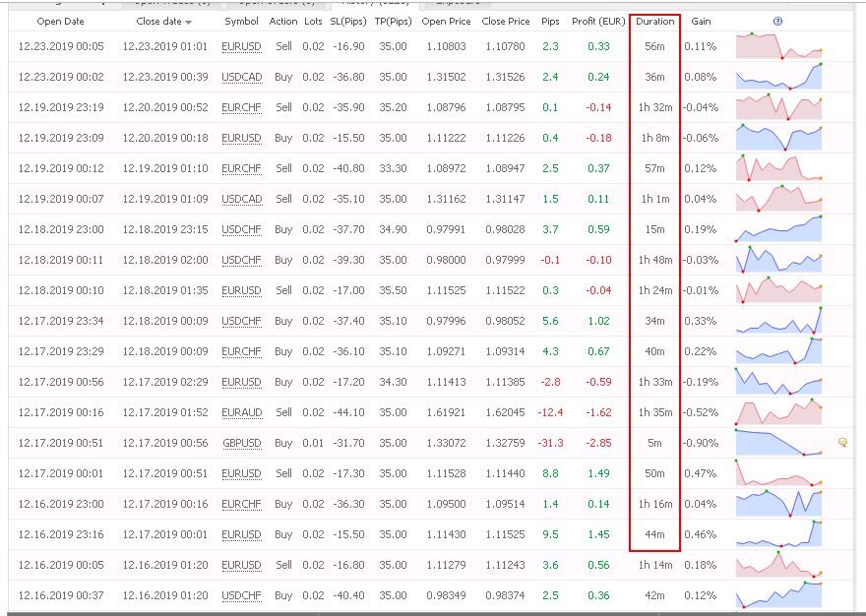Sort by Pips column header
Screen dimensions: 866x616
pos(550,22)
